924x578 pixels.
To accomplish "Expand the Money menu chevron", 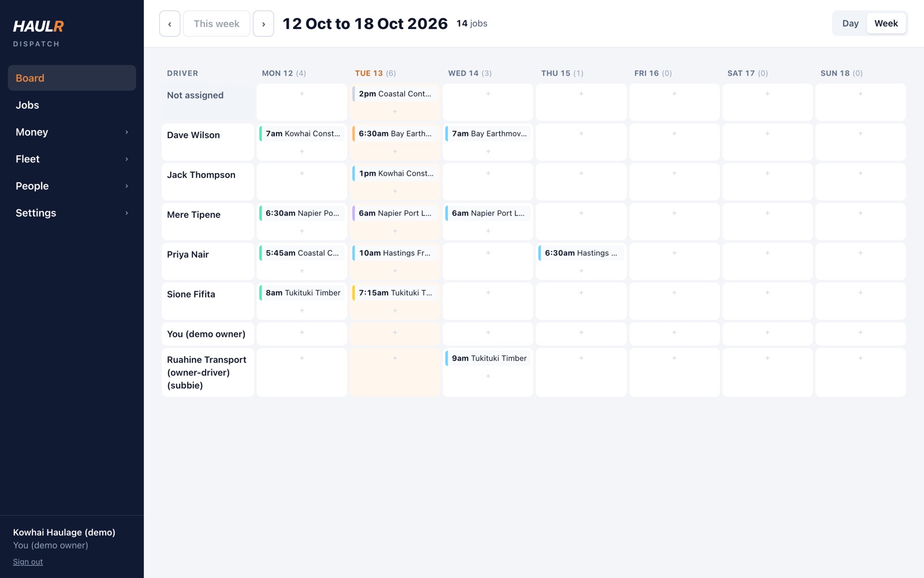I will click(x=126, y=132).
